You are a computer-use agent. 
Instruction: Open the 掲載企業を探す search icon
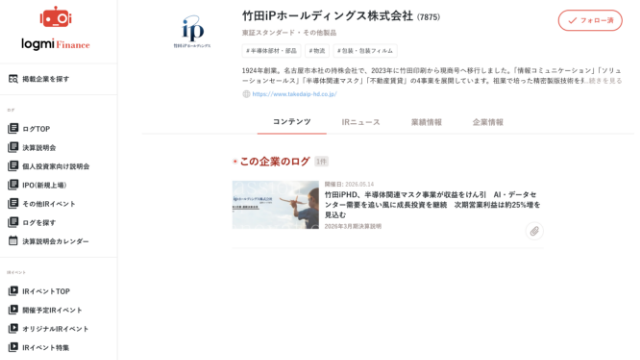click(x=13, y=79)
